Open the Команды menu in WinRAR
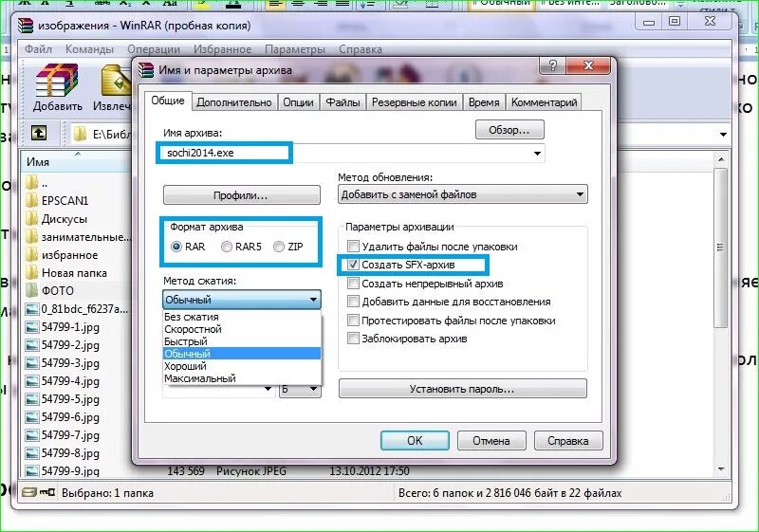 (89, 49)
